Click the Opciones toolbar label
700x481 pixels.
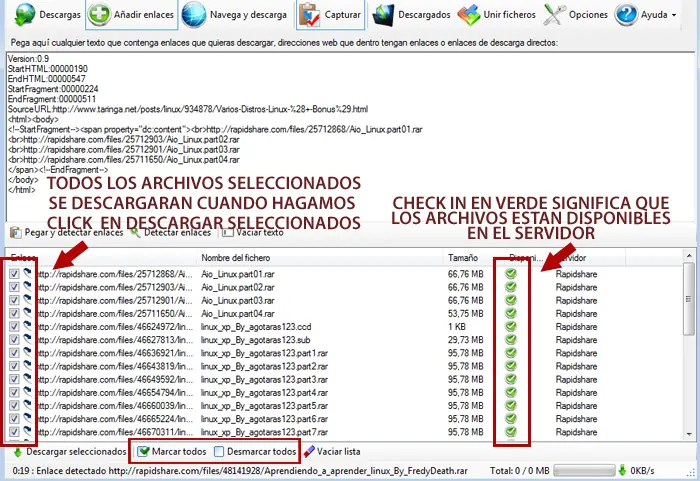click(588, 15)
